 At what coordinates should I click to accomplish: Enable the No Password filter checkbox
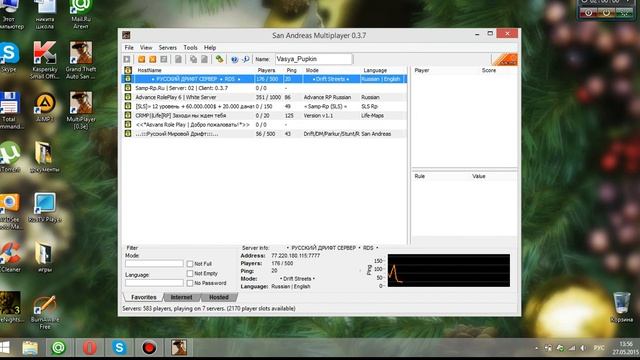(190, 283)
